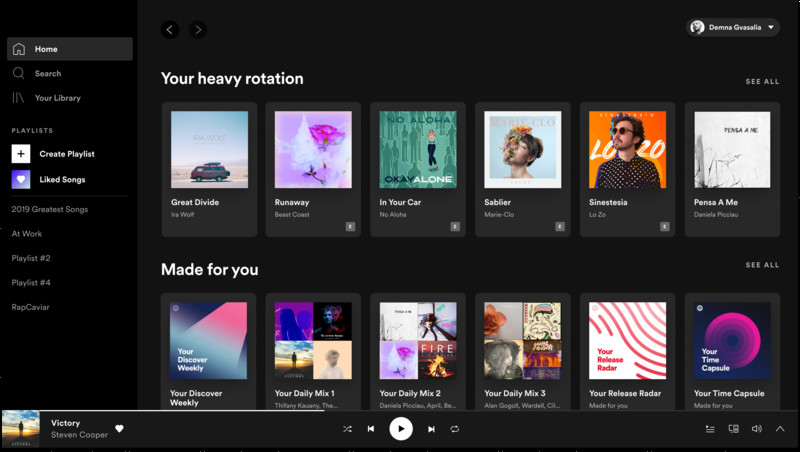The width and height of the screenshot is (800, 452).
Task: Click the Your Time Capsule title text
Action: [x=729, y=393]
